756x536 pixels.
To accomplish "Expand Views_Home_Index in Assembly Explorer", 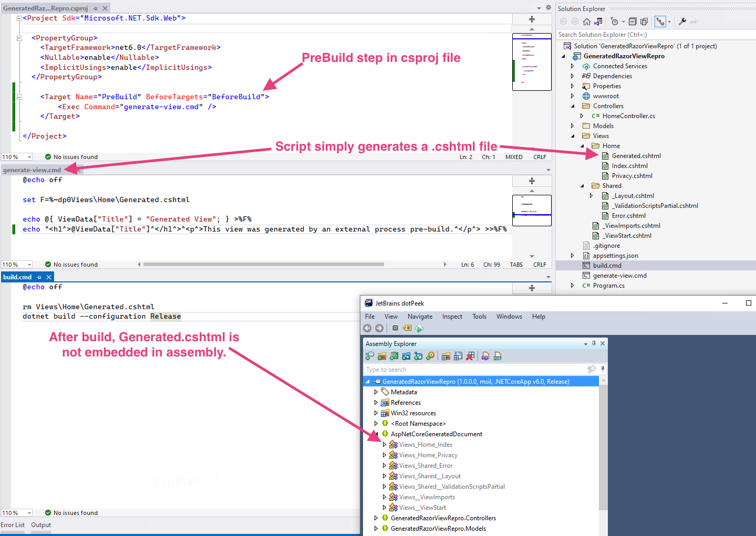I will pos(384,445).
